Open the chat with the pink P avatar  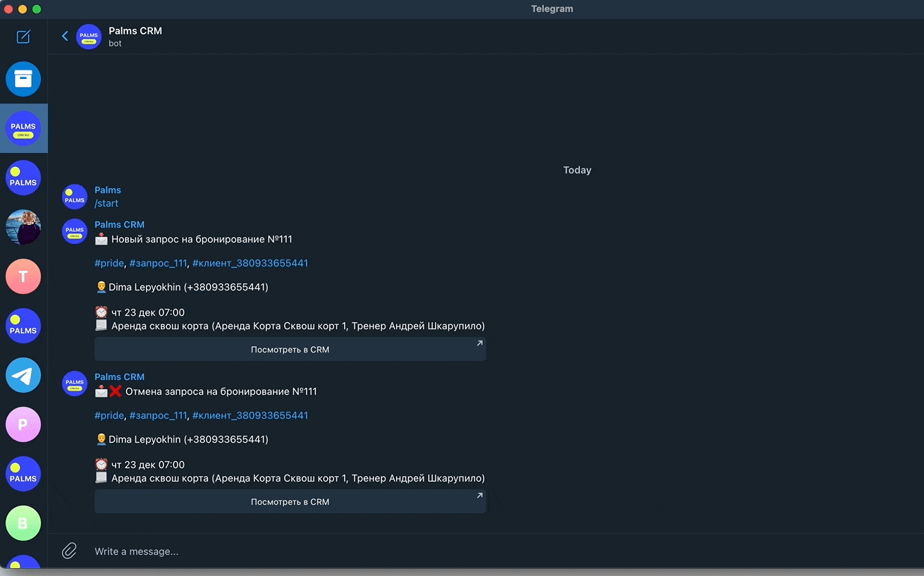point(23,424)
